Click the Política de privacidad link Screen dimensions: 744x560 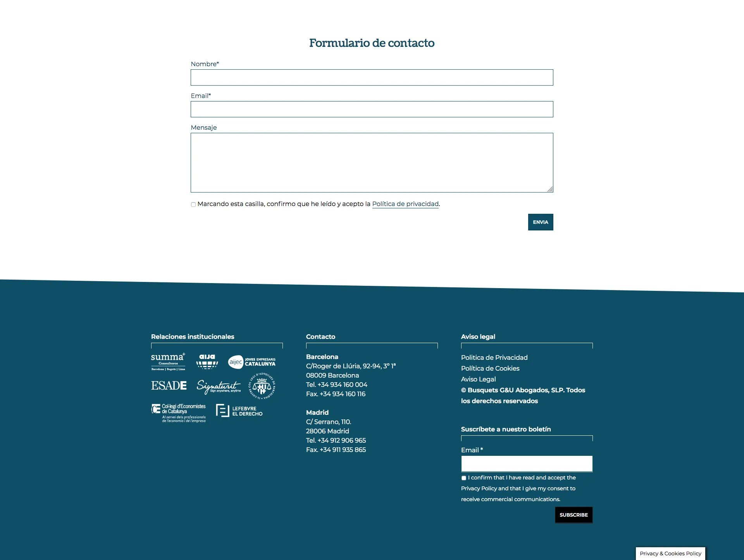pos(405,204)
